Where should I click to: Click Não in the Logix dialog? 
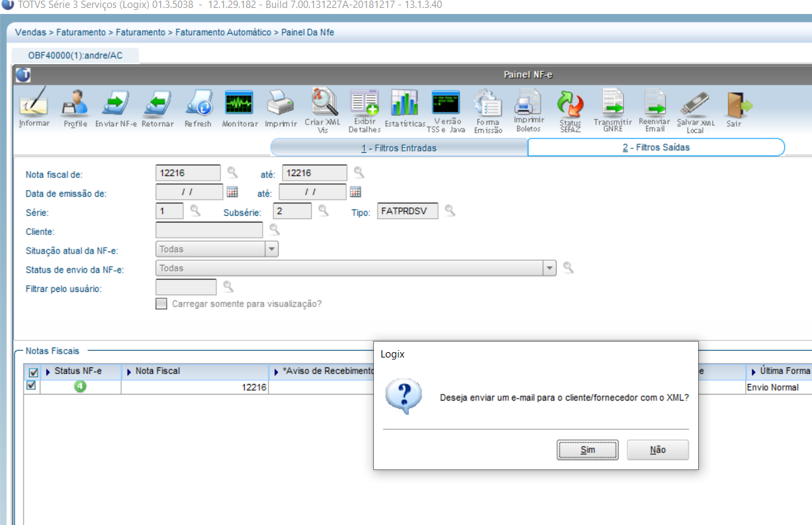(x=658, y=450)
